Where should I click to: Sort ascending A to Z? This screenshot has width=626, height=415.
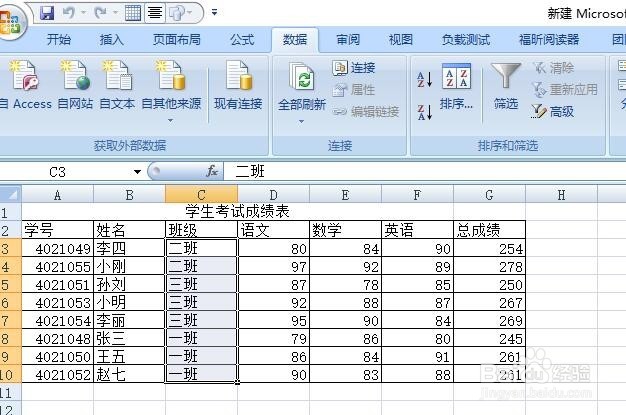[x=424, y=79]
